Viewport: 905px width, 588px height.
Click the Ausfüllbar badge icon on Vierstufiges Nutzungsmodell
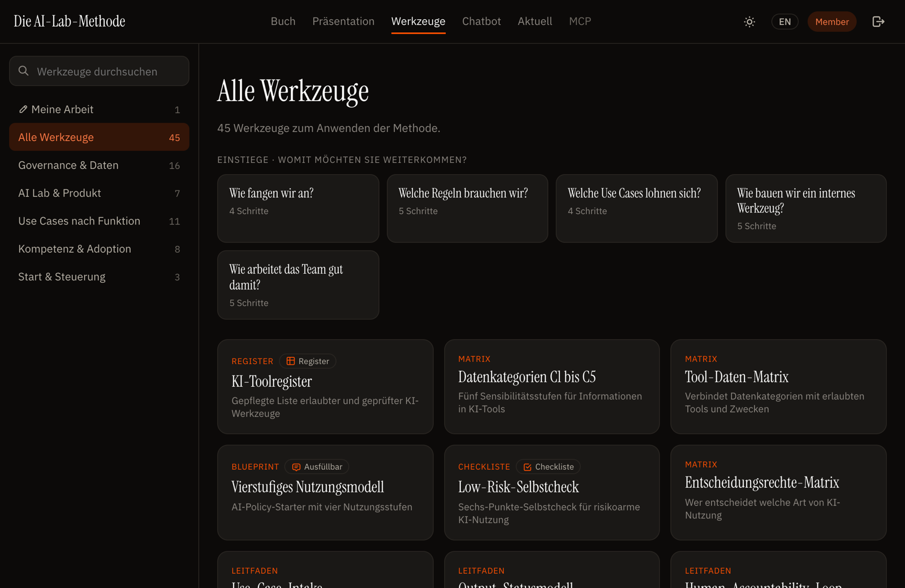(x=296, y=467)
